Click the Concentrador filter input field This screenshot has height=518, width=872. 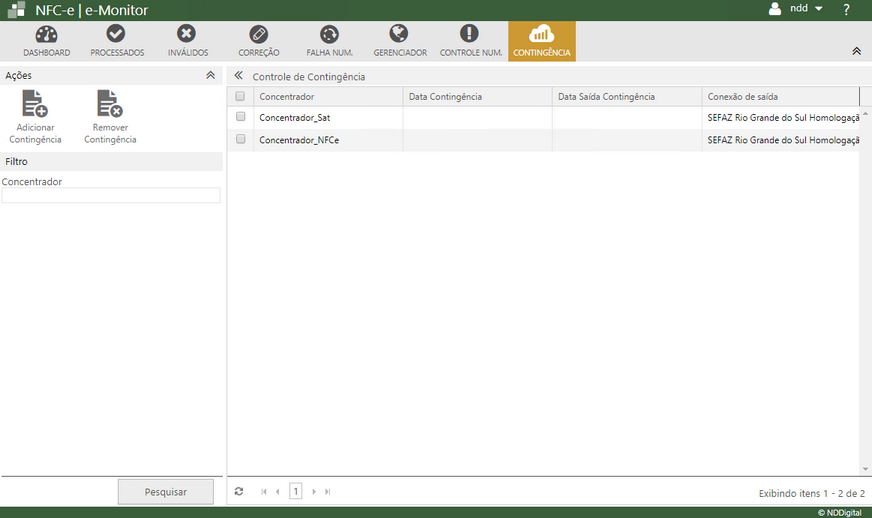point(111,196)
